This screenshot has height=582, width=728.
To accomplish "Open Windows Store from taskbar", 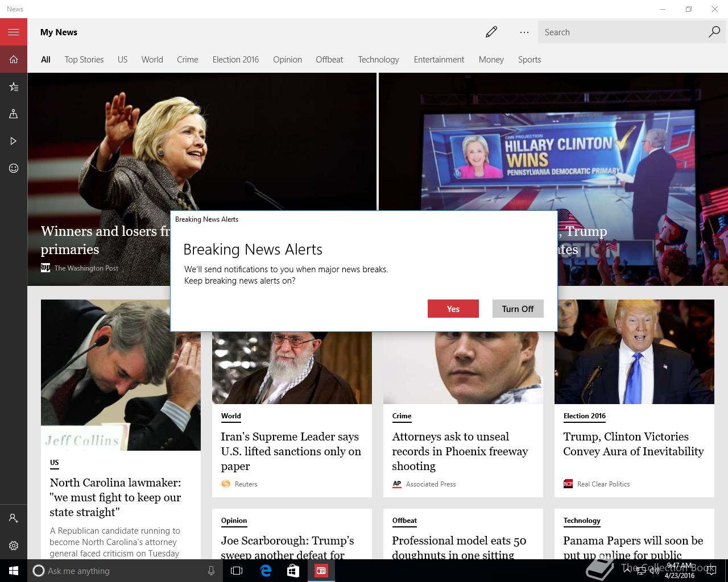I will [x=293, y=571].
